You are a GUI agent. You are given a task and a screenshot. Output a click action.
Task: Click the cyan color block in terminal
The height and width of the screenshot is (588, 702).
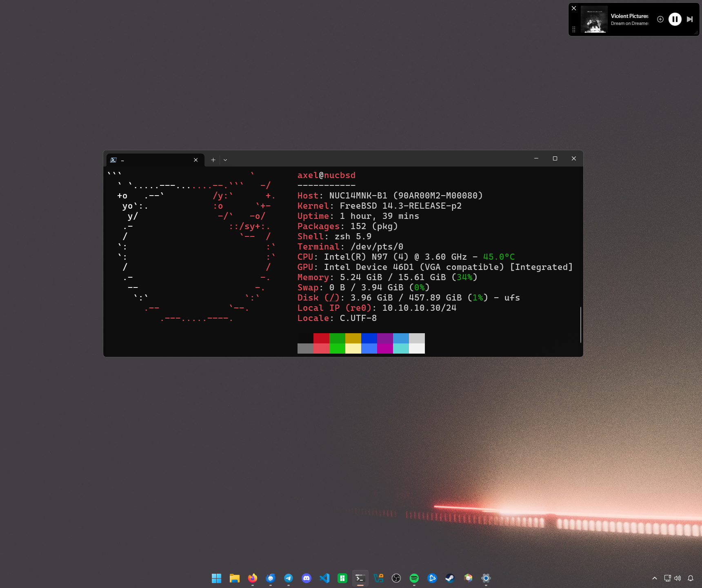tap(401, 348)
